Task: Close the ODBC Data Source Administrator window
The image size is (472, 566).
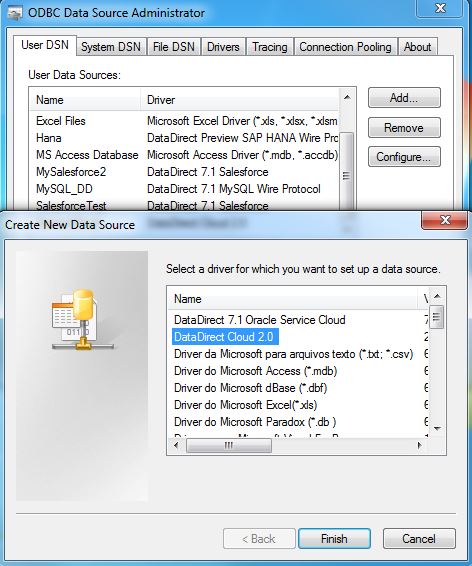Action: pyautogui.click(x=440, y=8)
